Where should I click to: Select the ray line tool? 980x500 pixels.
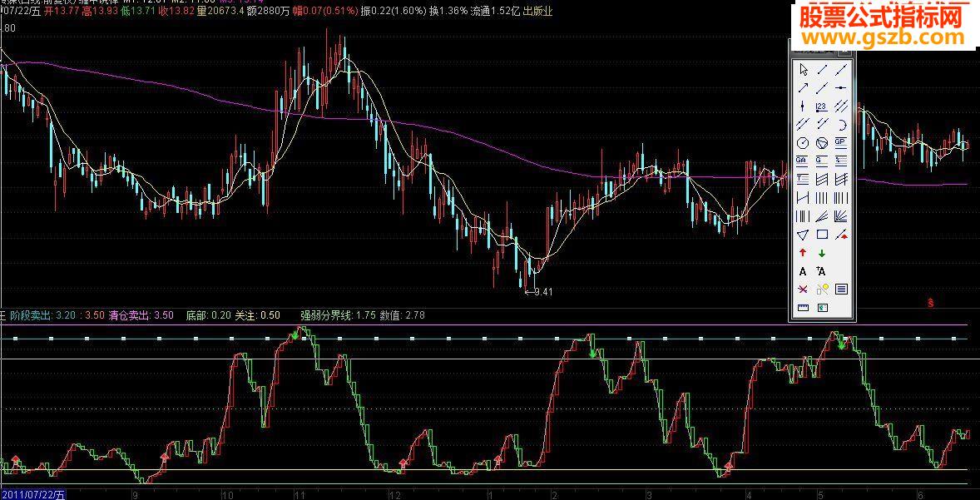[x=822, y=88]
